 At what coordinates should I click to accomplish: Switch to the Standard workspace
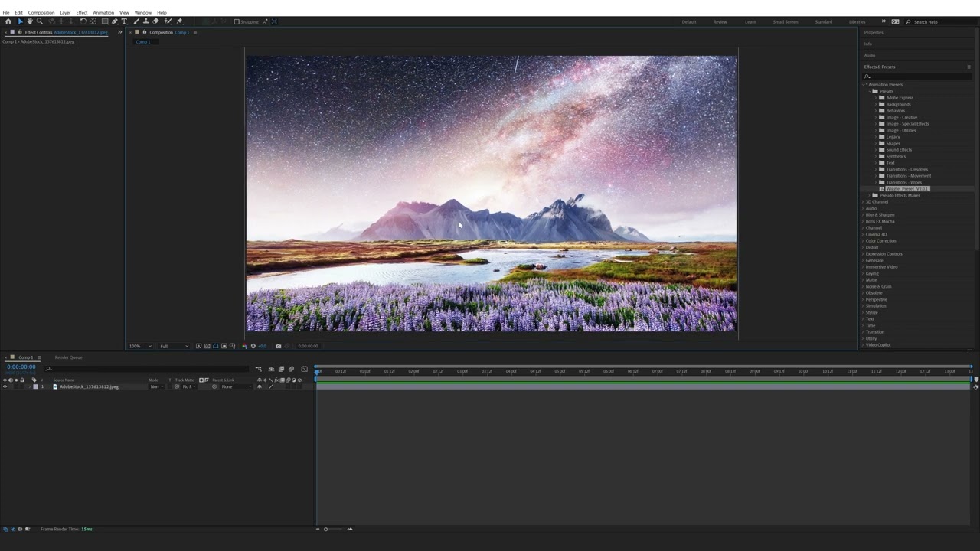824,21
